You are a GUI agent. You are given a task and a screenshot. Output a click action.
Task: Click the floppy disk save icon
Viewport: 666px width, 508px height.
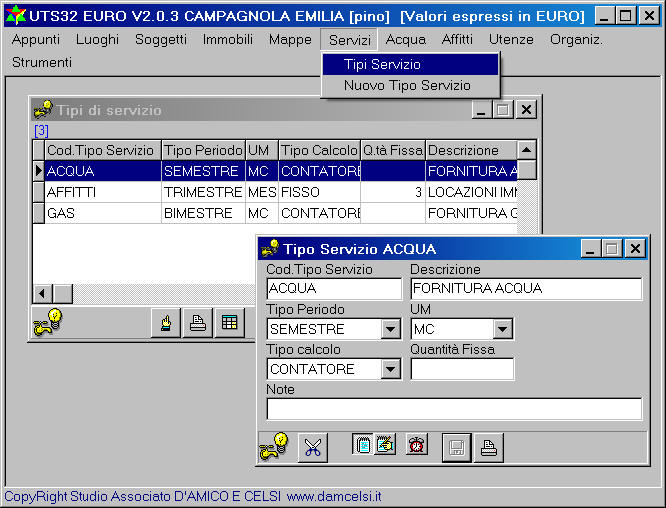[456, 447]
